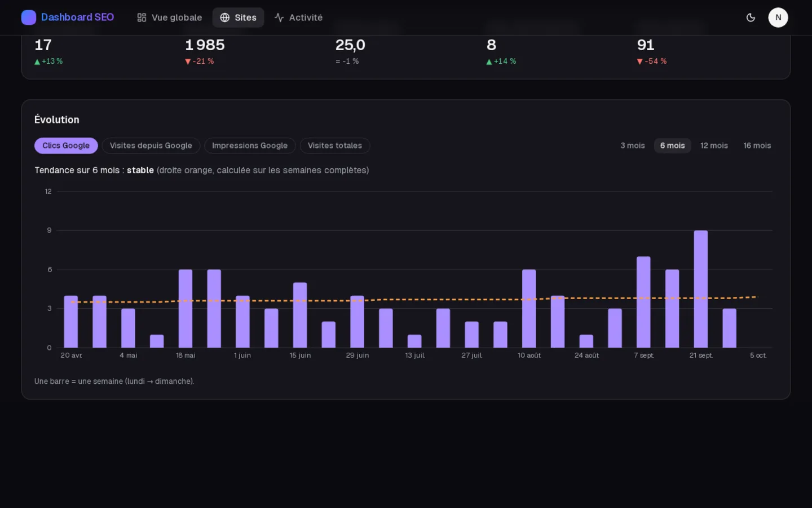Click the 91 metric value
This screenshot has height=508, width=812.
click(x=646, y=45)
